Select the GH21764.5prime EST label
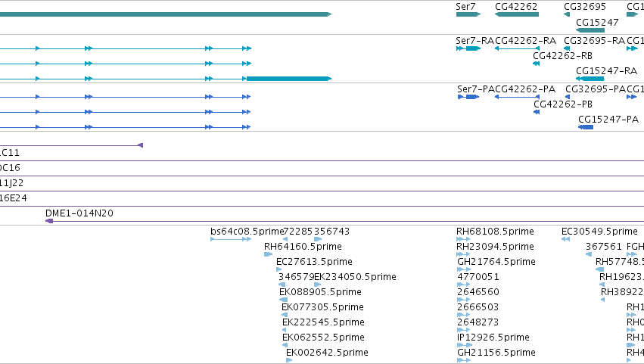 496,262
